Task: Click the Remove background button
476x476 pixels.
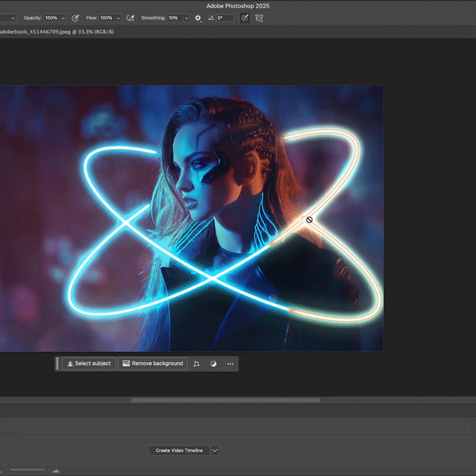Action: click(x=153, y=364)
